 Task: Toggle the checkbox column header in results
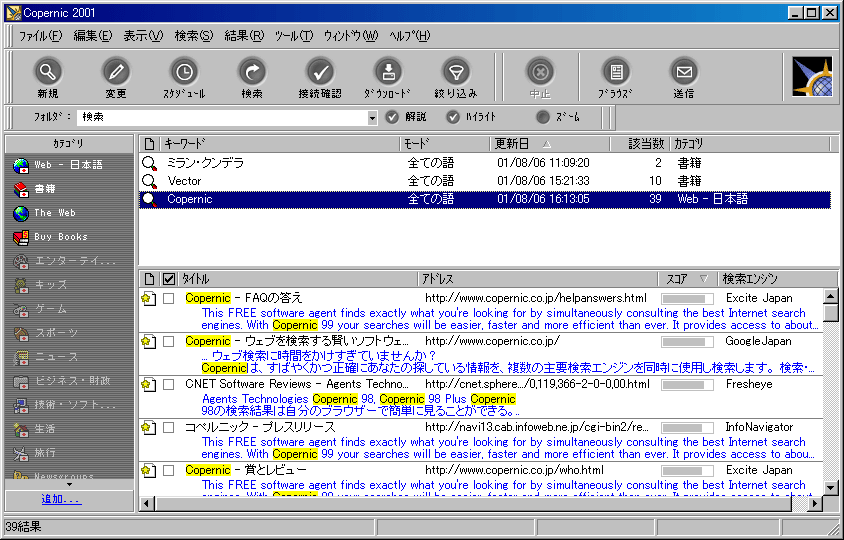tap(168, 279)
